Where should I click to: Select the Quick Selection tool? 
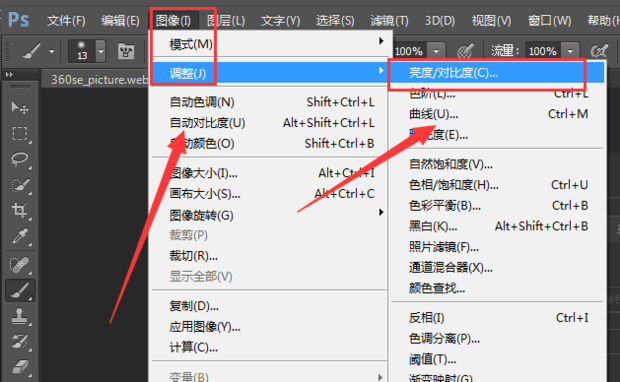tap(19, 185)
